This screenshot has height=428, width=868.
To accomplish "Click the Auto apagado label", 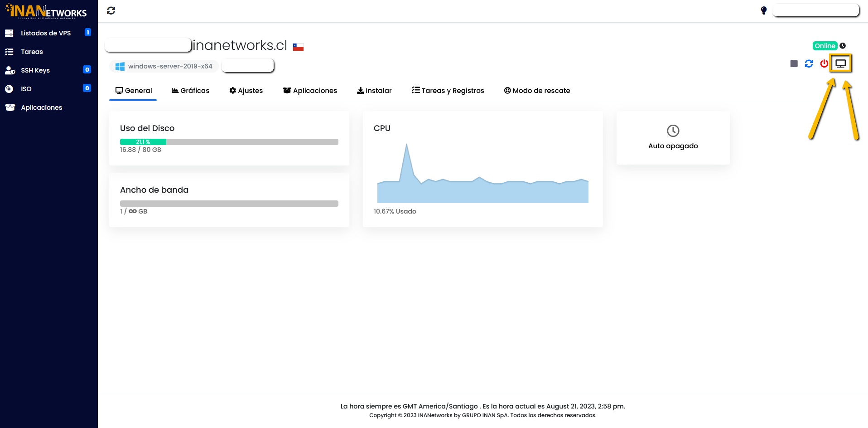I will click(673, 146).
